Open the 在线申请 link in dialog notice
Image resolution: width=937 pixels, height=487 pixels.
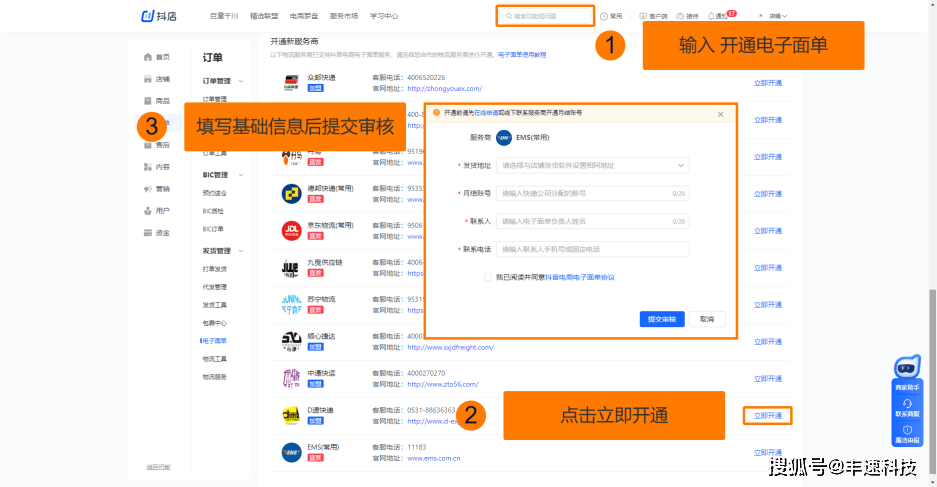coord(486,113)
